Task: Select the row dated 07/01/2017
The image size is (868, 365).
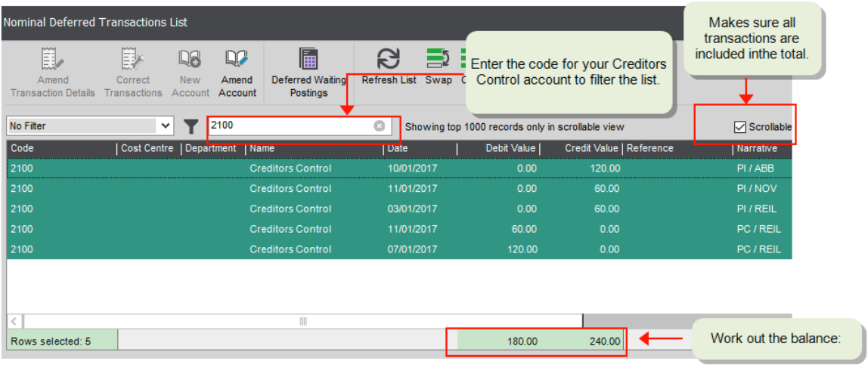Action: (399, 249)
